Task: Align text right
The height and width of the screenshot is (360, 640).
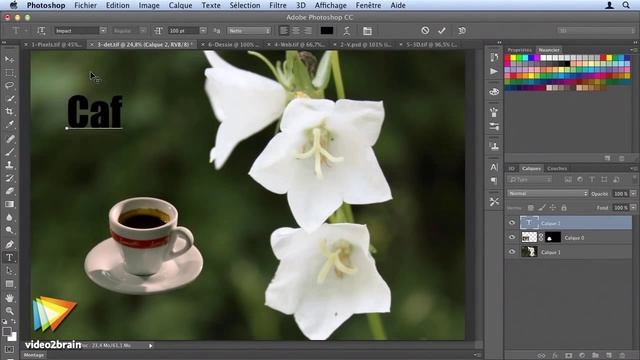Action: click(308, 31)
